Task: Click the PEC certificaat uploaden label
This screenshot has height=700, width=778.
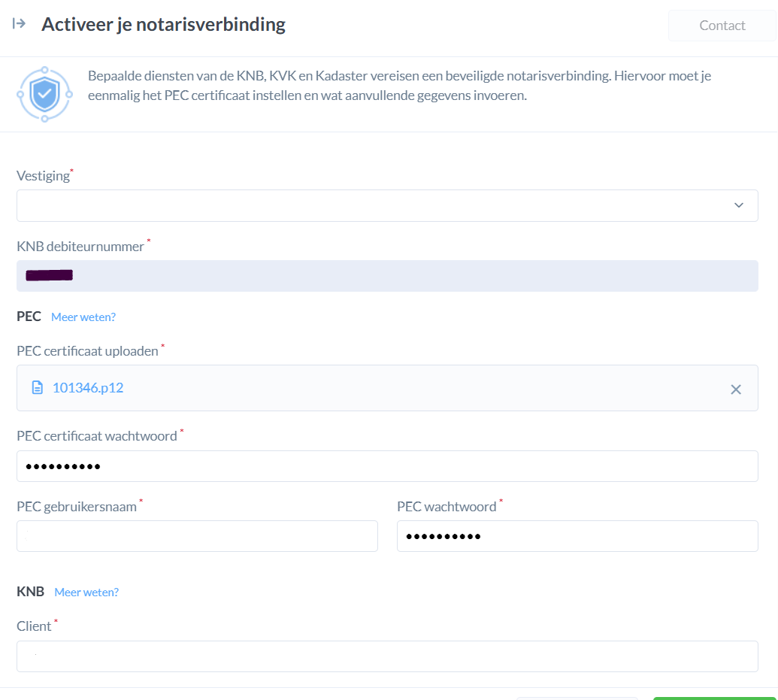Action: pos(87,351)
